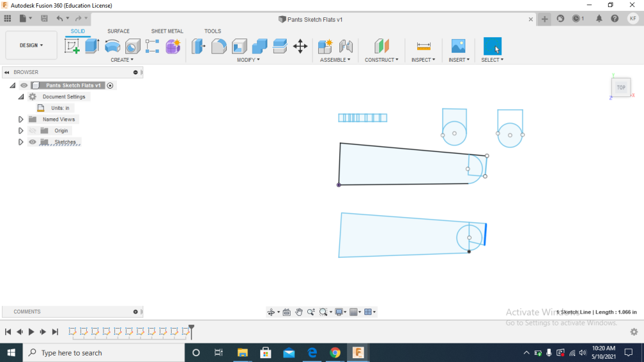Open the DESIGN workspace dropdown
The height and width of the screenshot is (362, 644).
[31, 46]
